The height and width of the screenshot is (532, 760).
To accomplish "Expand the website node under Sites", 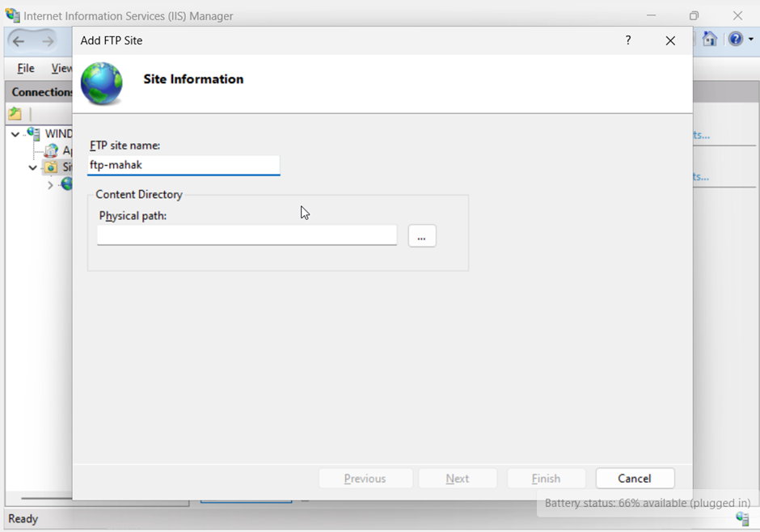I will pyautogui.click(x=50, y=184).
